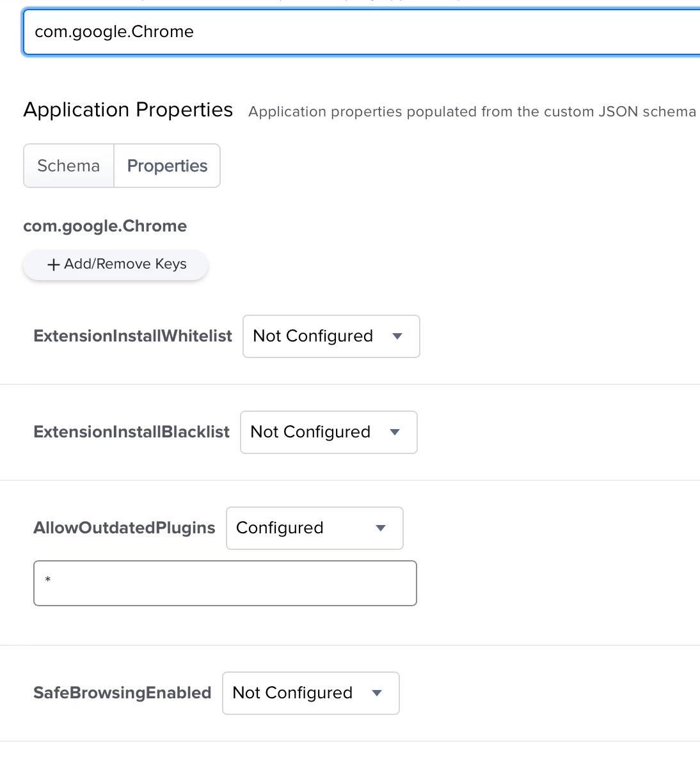
Task: Click the ExtensionInstallWhitelist label
Action: tap(132, 336)
